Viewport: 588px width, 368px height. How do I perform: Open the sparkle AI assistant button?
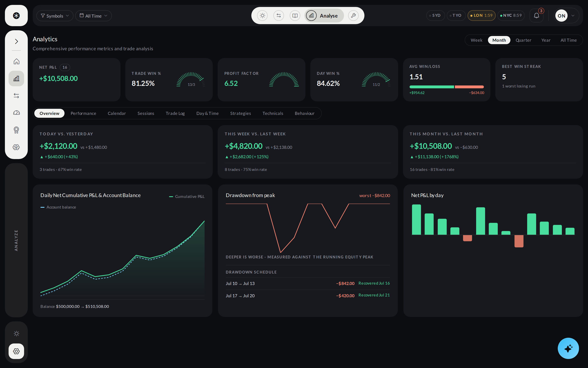click(x=568, y=348)
